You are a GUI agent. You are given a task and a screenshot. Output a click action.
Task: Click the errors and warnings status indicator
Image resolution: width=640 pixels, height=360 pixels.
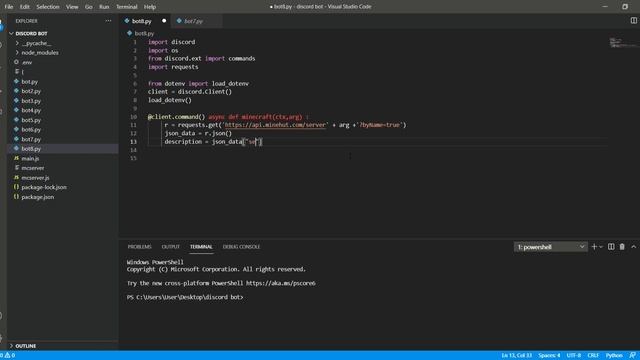pos(8,356)
